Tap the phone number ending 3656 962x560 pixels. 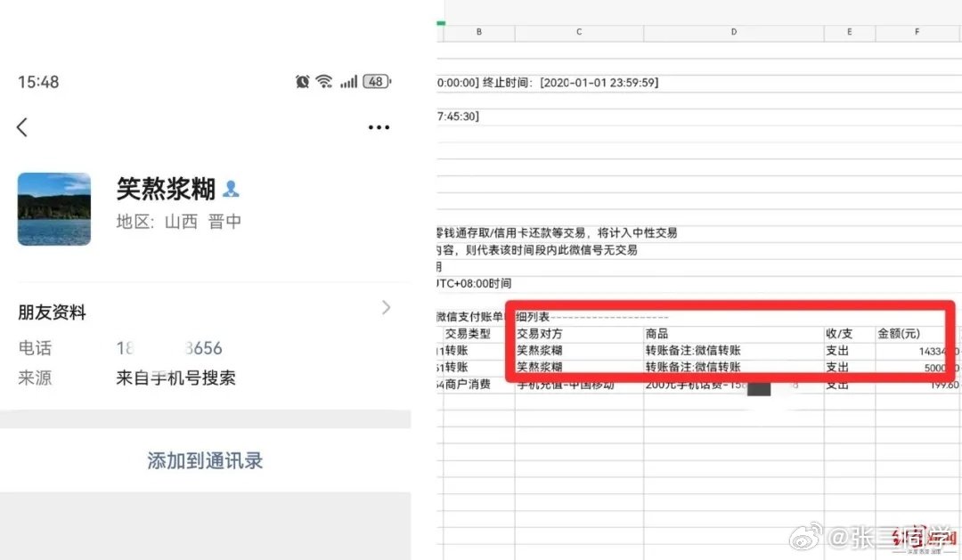click(x=169, y=348)
